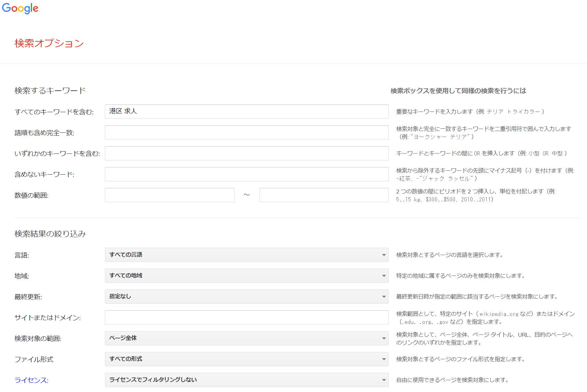Click the ライセンス link
Screen dimensions: 587x392
tap(31, 380)
